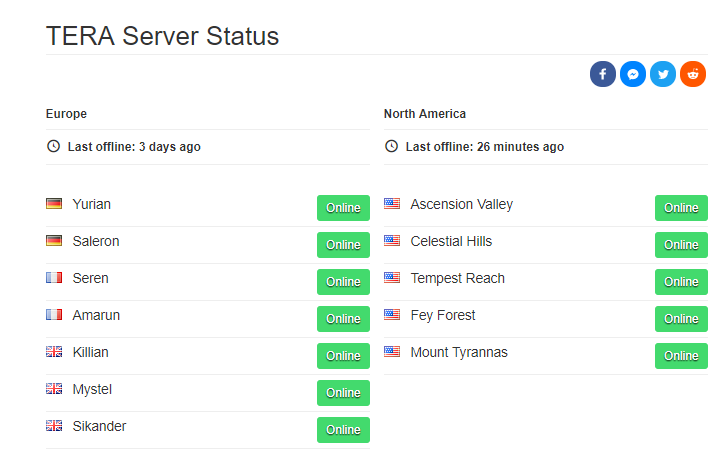Click the French flag next to Seren
This screenshot has width=723, height=455.
(54, 277)
